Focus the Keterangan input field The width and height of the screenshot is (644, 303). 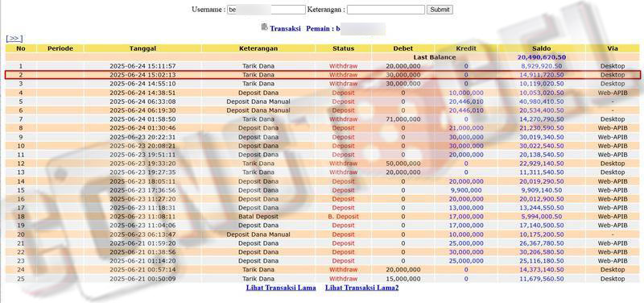(386, 10)
